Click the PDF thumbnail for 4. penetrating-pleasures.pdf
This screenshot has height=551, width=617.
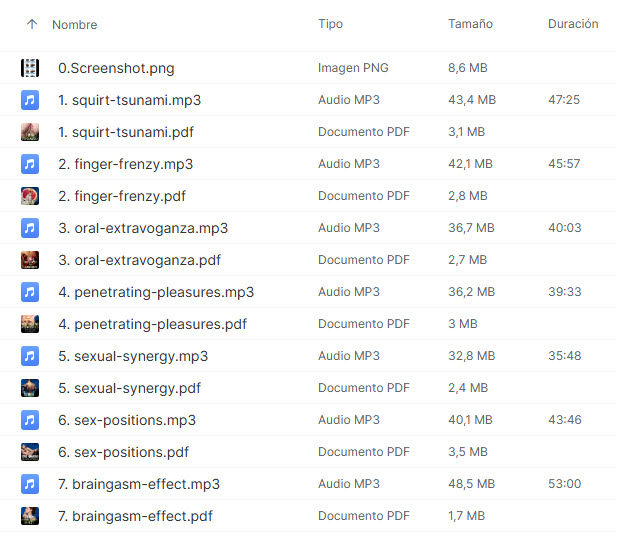click(30, 324)
